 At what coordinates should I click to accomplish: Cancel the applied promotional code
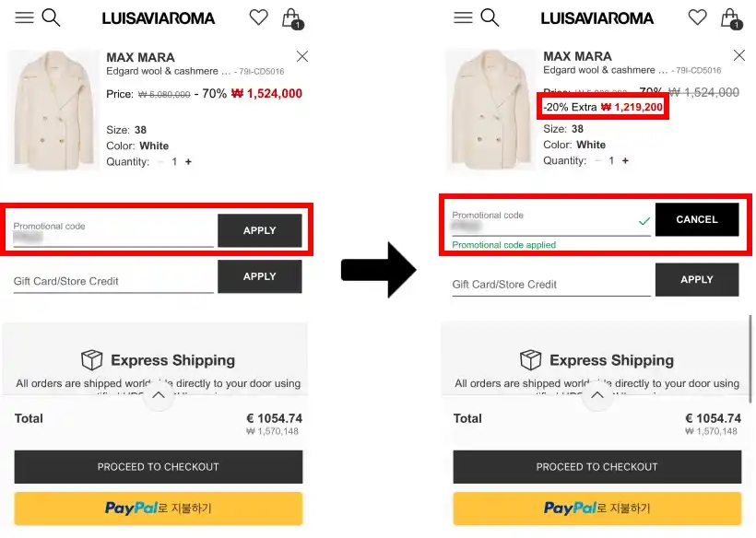tap(696, 220)
